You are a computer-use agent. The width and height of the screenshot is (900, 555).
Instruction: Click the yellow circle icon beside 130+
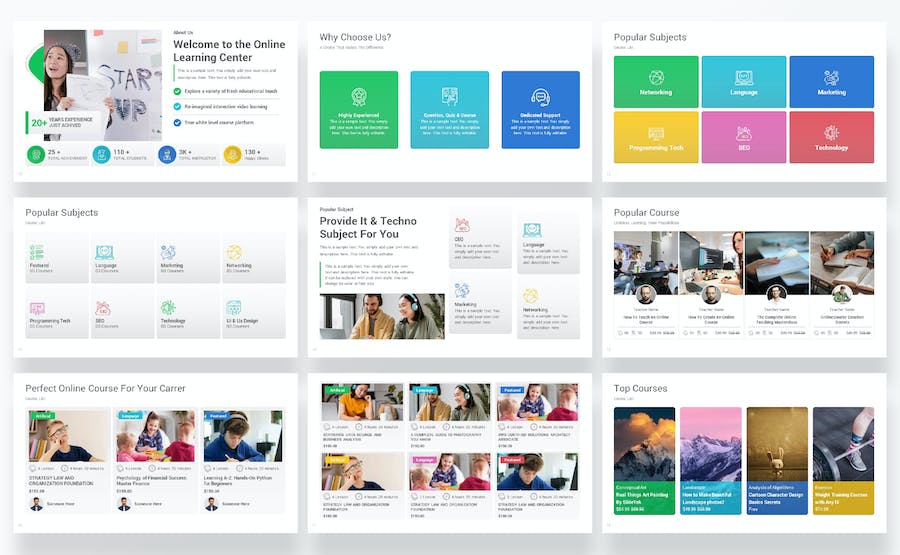(232, 154)
